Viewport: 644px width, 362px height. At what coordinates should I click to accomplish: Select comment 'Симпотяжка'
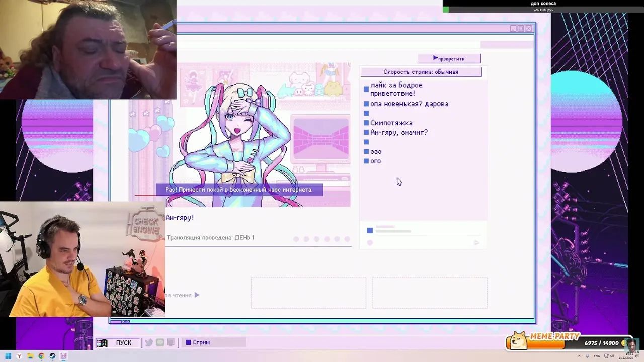(391, 123)
